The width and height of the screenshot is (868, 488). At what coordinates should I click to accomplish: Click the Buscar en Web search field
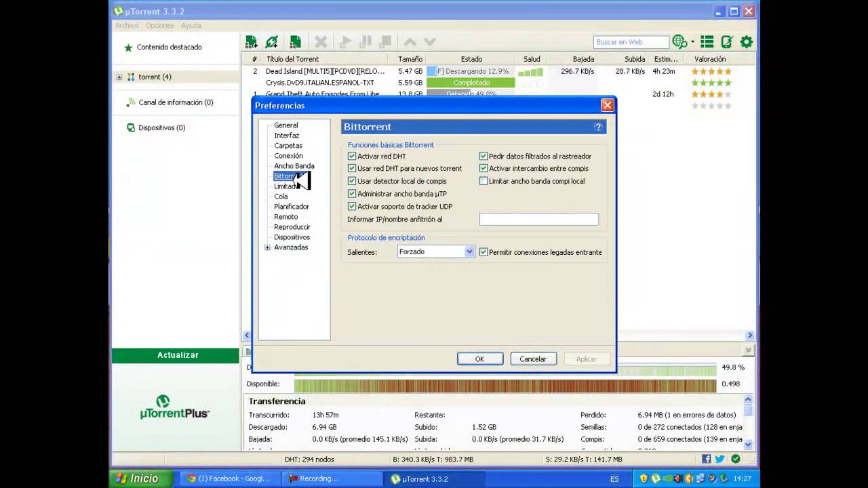point(631,42)
